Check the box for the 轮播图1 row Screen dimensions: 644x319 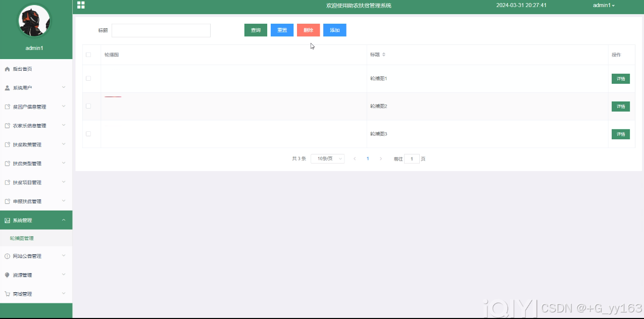coord(88,78)
